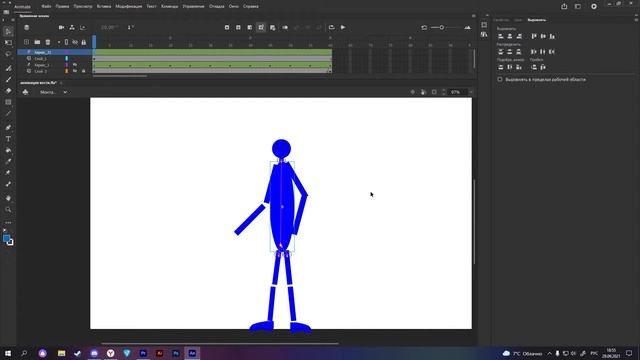
Task: Click the quick share and publish icon
Action: [x=564, y=7]
